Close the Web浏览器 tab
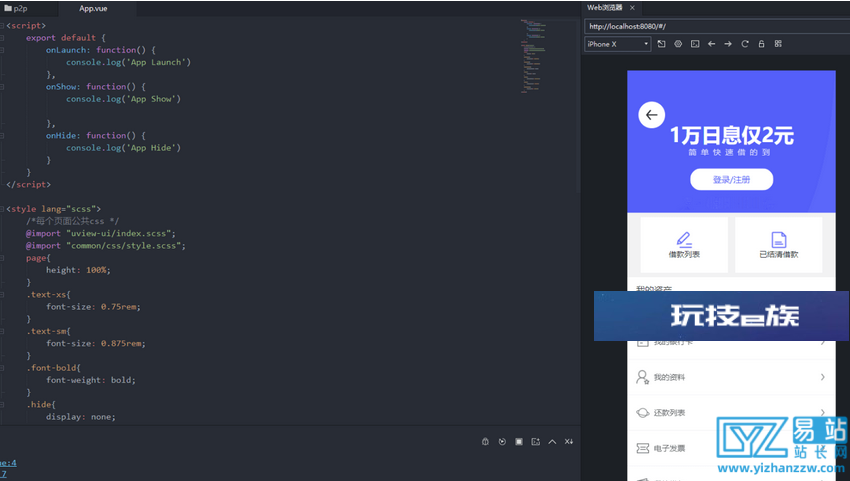The height and width of the screenshot is (481, 850). tap(632, 8)
